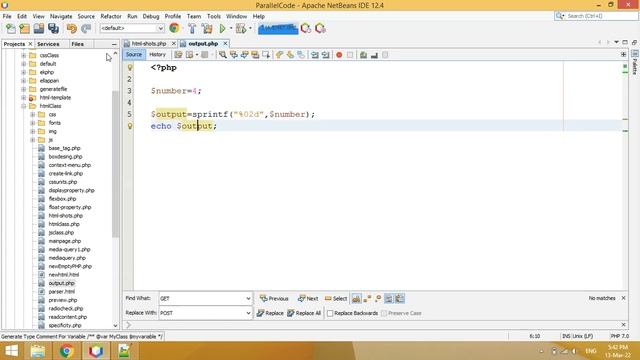Image resolution: width=640 pixels, height=360 pixels.
Task: Click the New Project toolbar icon
Action: tap(24, 29)
